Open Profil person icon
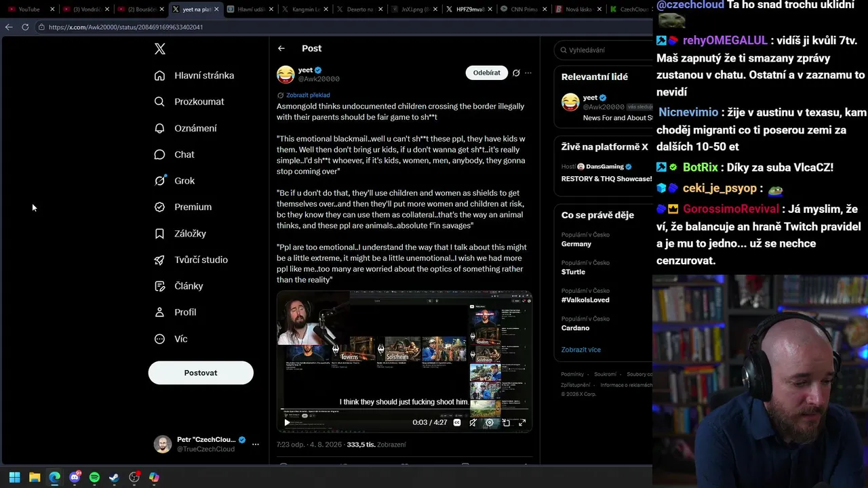The height and width of the screenshot is (488, 868). (159, 312)
